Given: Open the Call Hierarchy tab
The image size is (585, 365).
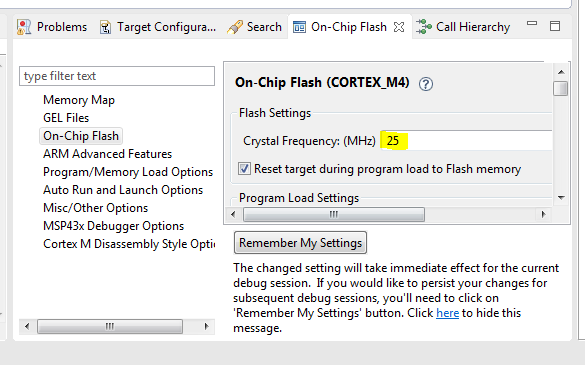Looking at the screenshot, I should point(463,27).
